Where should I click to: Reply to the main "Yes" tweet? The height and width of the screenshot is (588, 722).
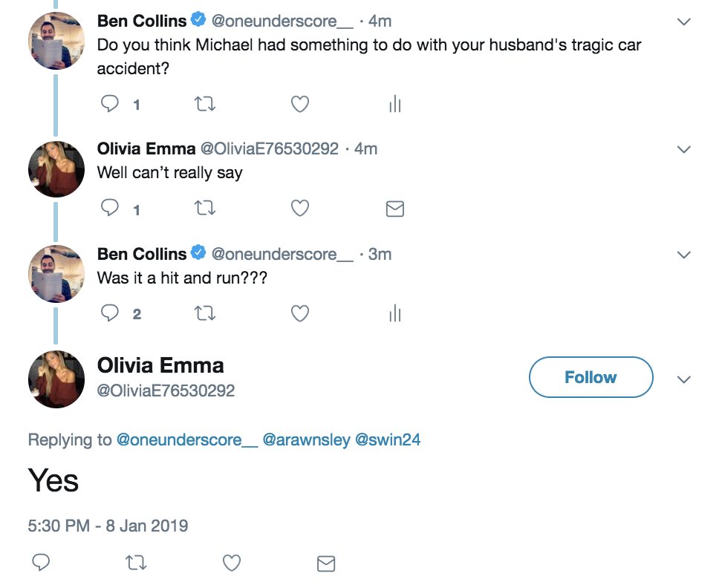pyautogui.click(x=41, y=563)
